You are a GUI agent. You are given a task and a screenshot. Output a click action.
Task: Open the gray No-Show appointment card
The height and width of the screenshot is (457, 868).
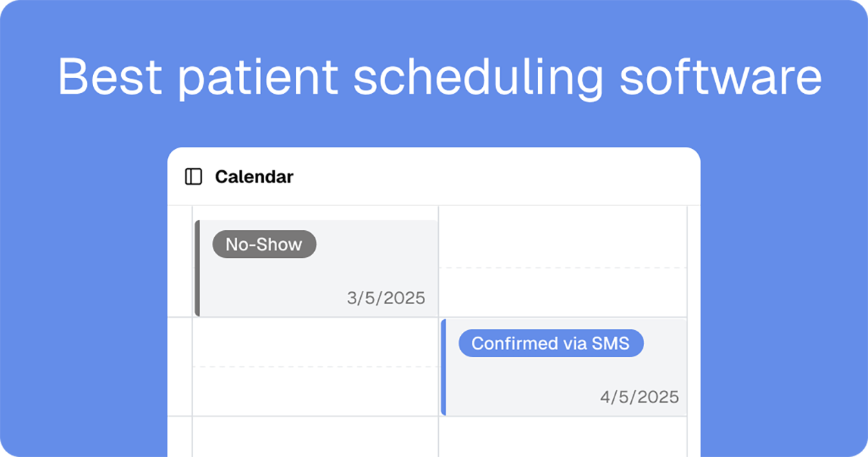pos(317,268)
